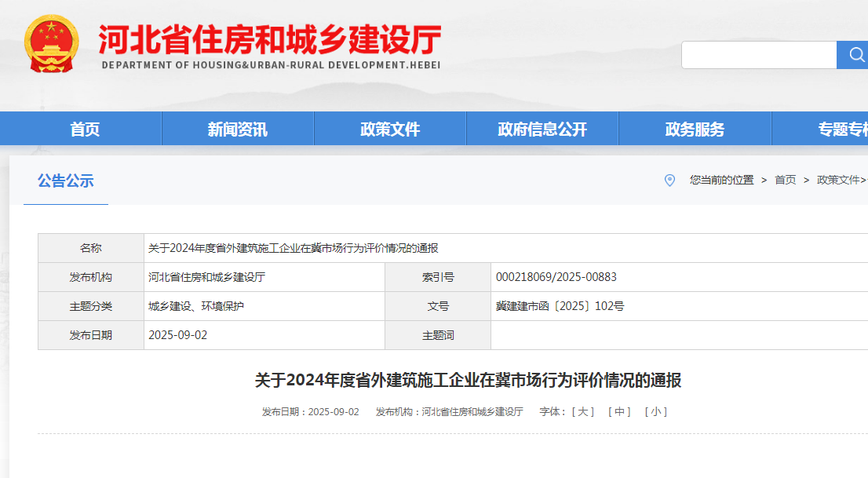Click the document number 冀建建市函〔2025〕102号
868x478 pixels.
click(x=560, y=306)
